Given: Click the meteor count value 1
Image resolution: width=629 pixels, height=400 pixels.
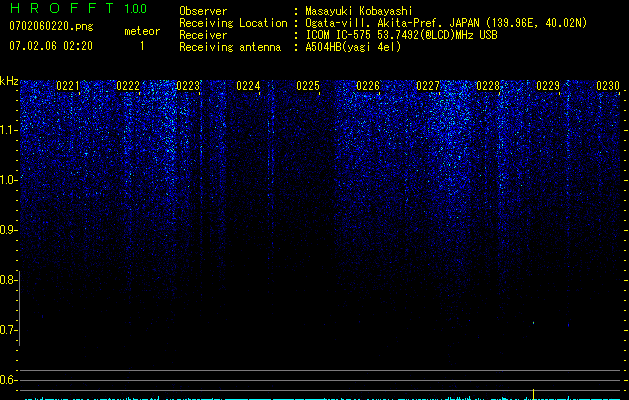Looking at the screenshot, I should [x=142, y=46].
